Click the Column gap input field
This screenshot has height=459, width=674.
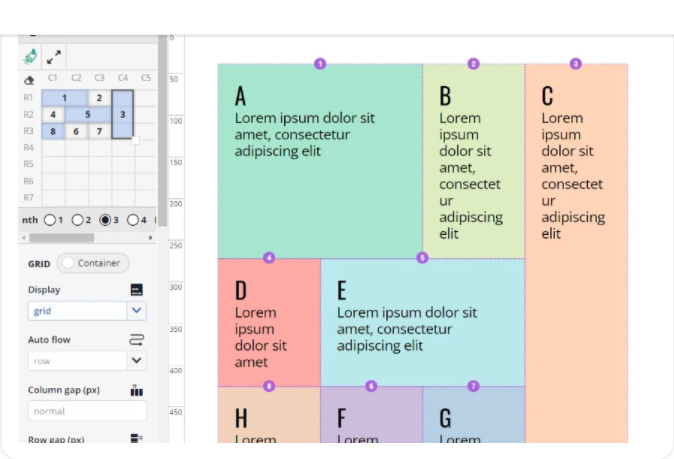coord(87,411)
